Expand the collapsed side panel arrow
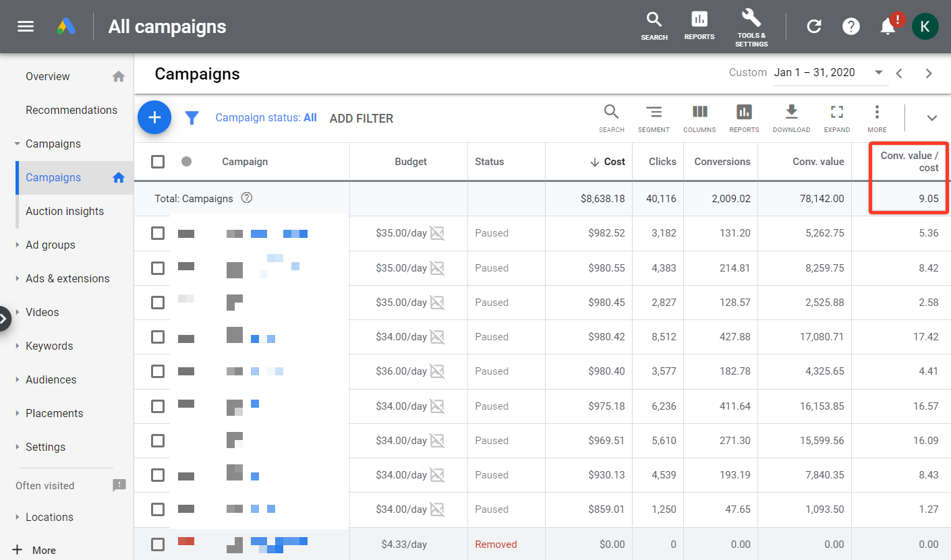The height and width of the screenshot is (560, 951). pos(4,319)
